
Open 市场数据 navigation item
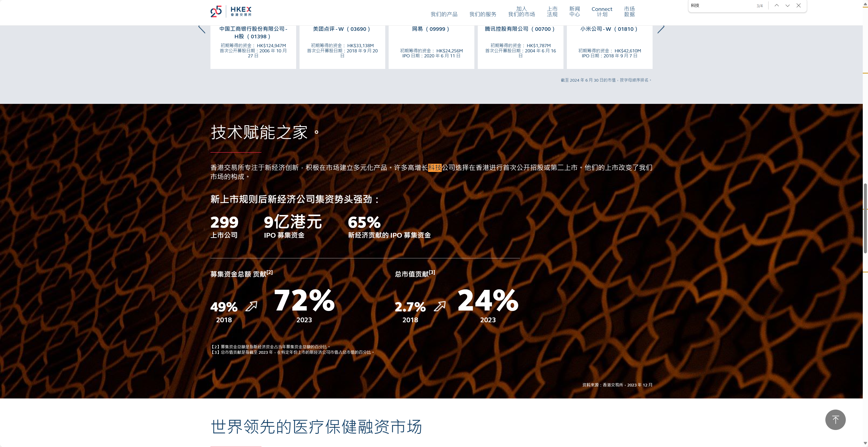click(629, 12)
